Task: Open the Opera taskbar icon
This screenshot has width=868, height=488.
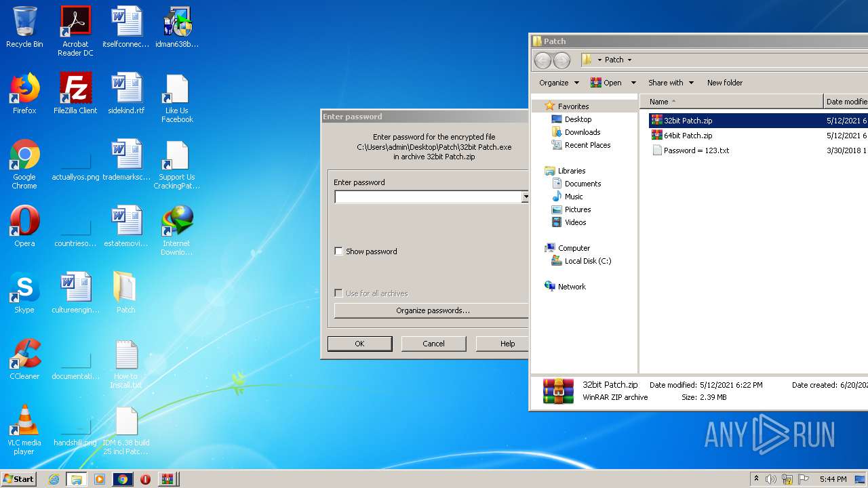Action: 145,479
